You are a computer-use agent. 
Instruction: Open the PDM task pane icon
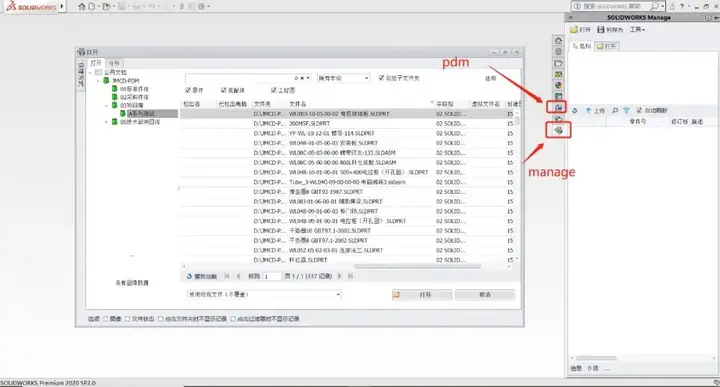click(558, 107)
